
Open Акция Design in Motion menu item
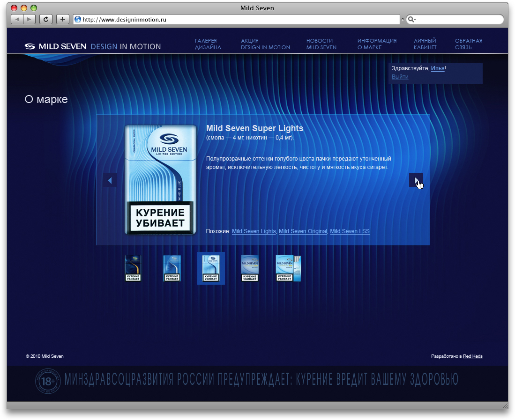tap(265, 44)
